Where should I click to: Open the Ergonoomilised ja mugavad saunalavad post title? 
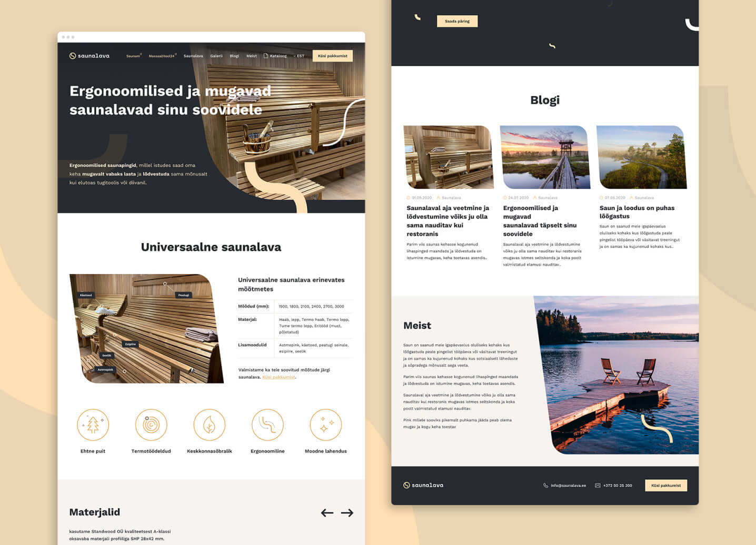tap(540, 221)
